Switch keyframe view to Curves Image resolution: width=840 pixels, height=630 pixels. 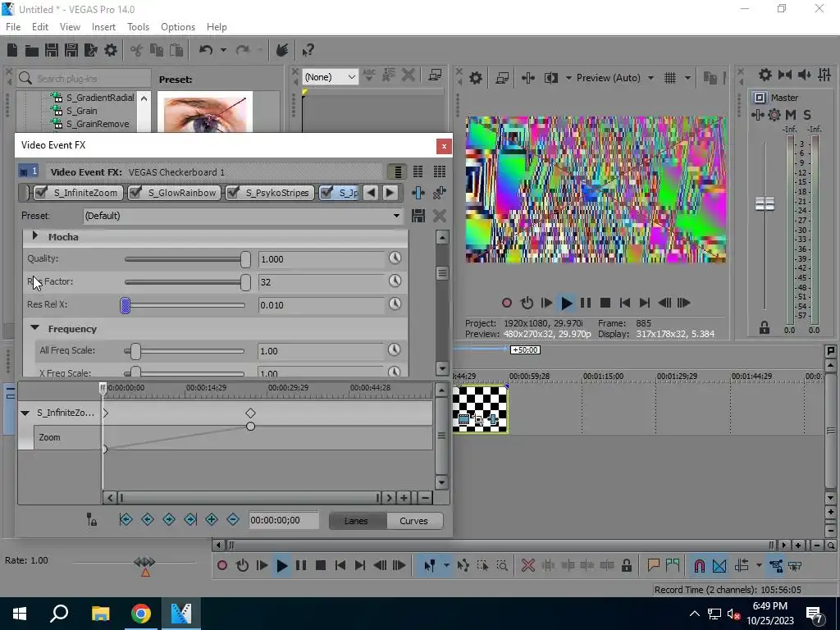point(413,521)
